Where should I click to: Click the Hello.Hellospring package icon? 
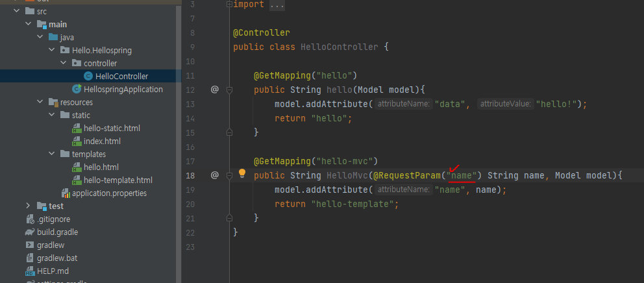click(65, 50)
